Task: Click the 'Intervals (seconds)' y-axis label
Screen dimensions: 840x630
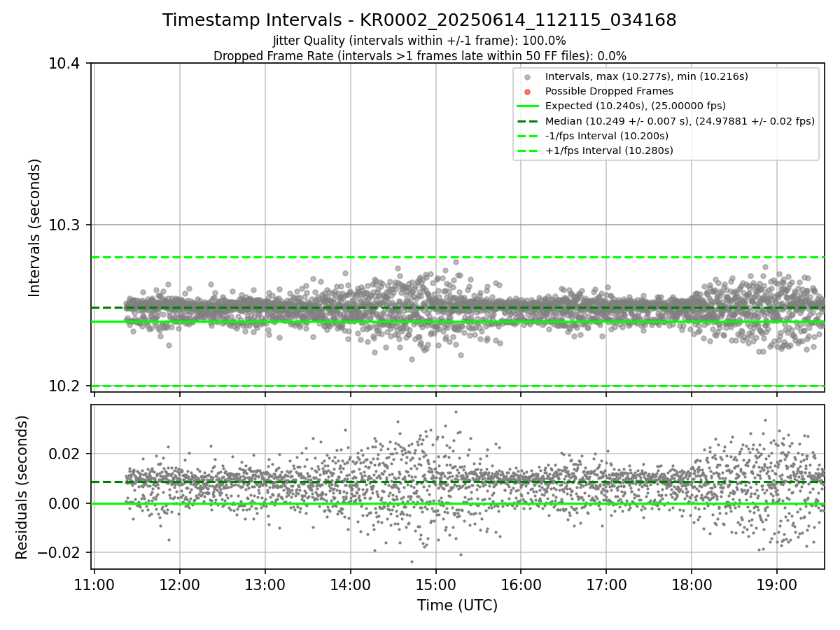Action: (x=35, y=227)
